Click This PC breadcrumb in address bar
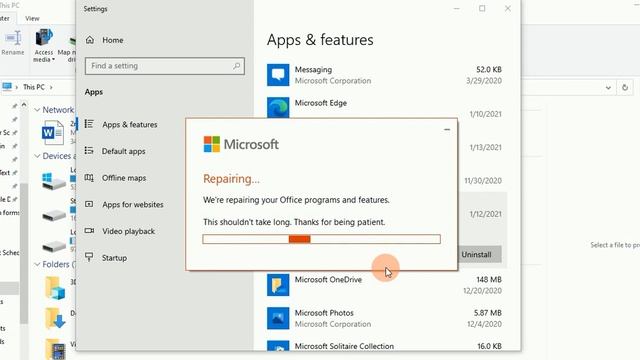 click(x=34, y=87)
